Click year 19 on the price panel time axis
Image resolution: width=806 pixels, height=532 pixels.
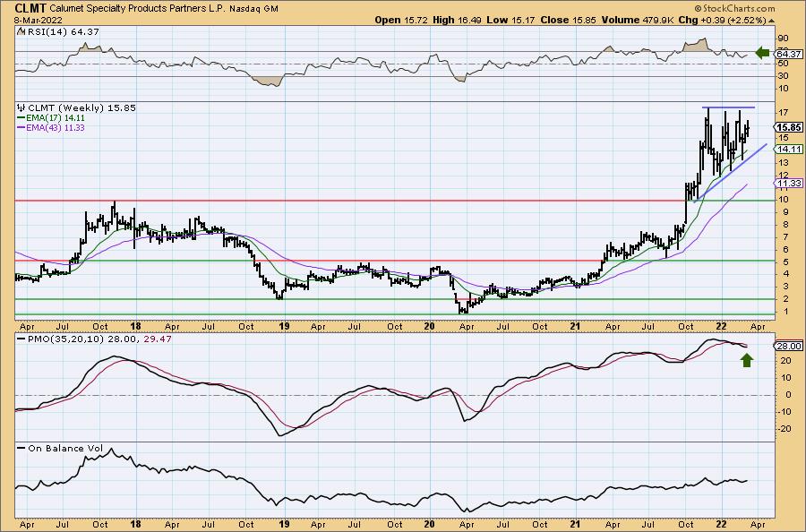point(284,326)
